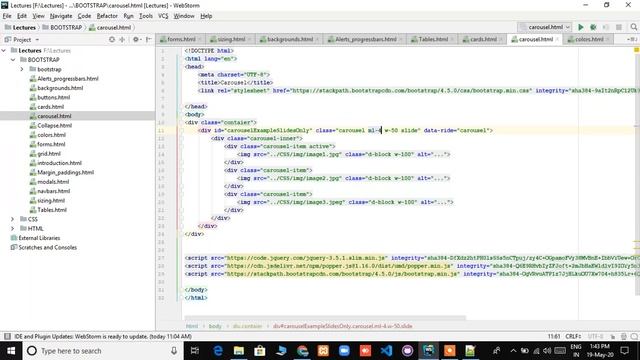Click the WebStorm taskbar icon
Screen dimensions: 640x360
click(428, 351)
